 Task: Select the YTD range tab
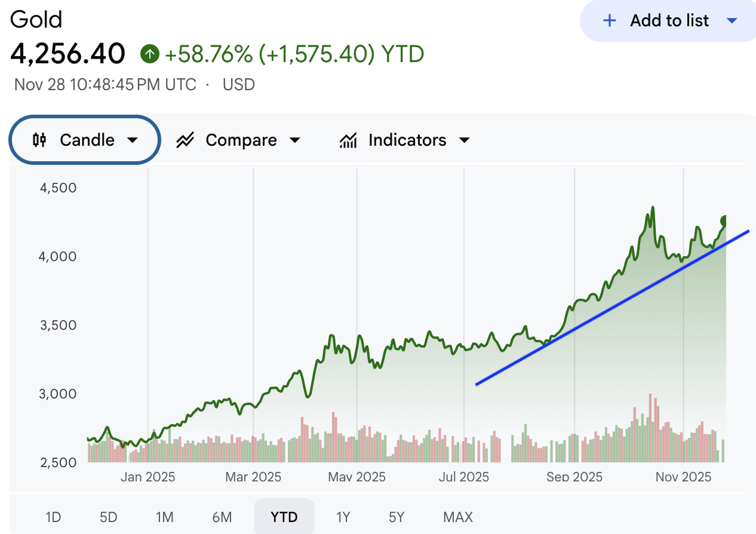point(284,517)
